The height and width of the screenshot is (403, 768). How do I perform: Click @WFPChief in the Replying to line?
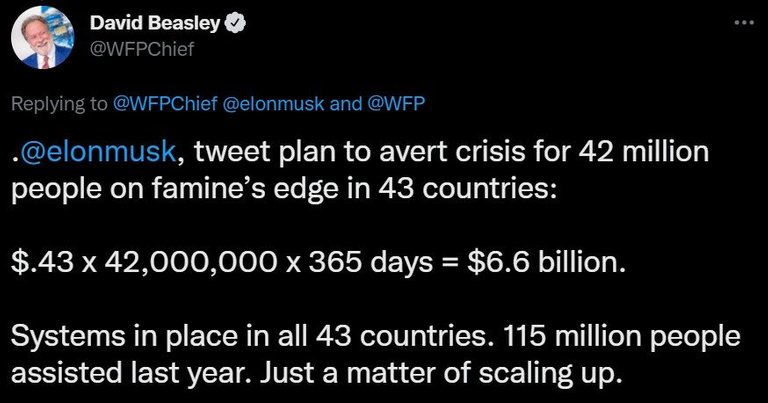[x=165, y=103]
